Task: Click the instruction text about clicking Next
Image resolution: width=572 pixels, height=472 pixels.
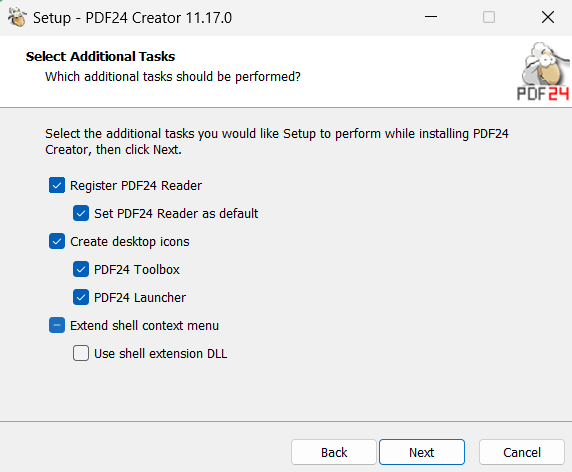Action: coord(277,142)
